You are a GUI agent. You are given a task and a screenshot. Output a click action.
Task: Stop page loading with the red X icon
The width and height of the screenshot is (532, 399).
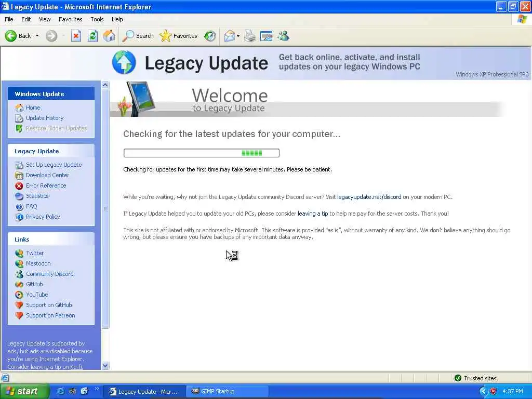coord(76,36)
